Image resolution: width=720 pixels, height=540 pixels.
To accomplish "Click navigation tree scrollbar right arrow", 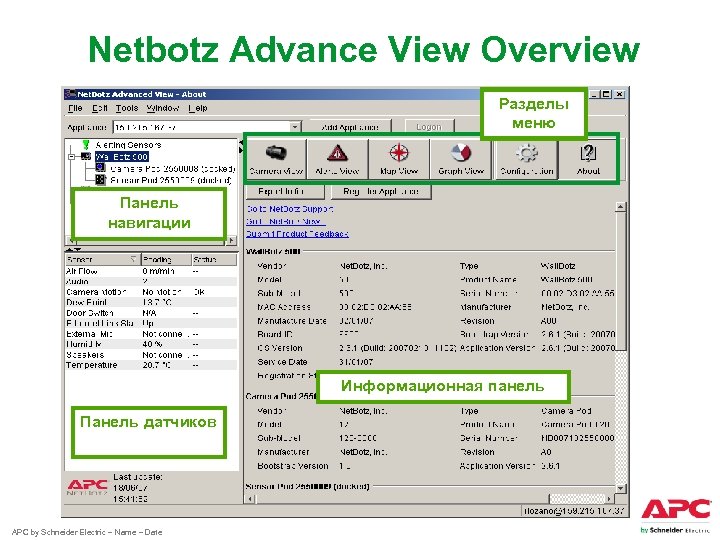I will click(x=231, y=240).
